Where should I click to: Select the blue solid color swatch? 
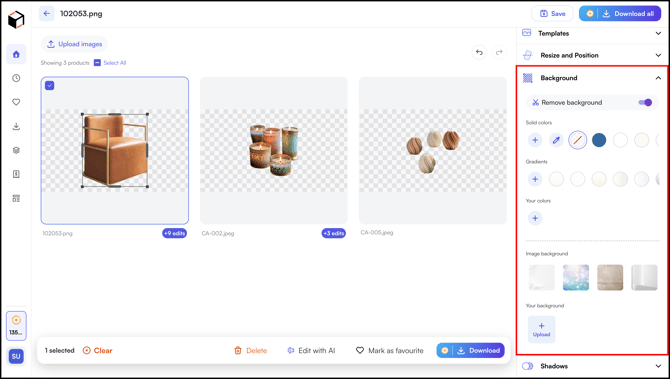click(599, 140)
